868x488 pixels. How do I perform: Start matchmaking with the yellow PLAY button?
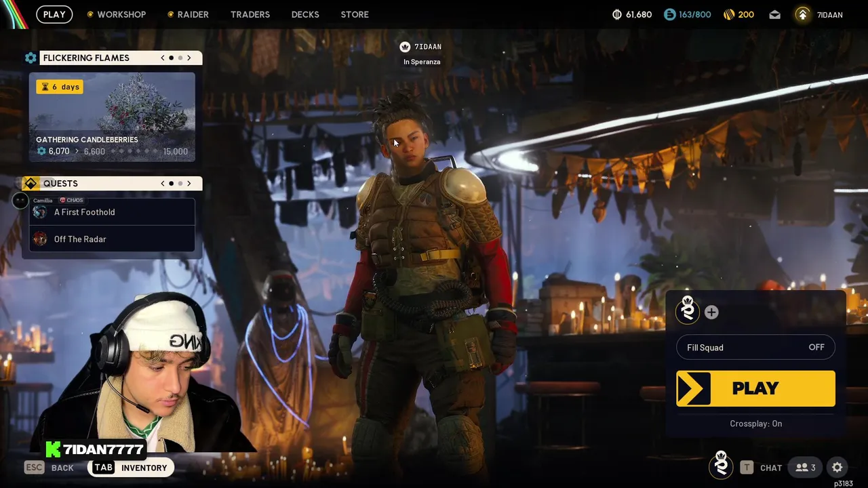tap(755, 388)
